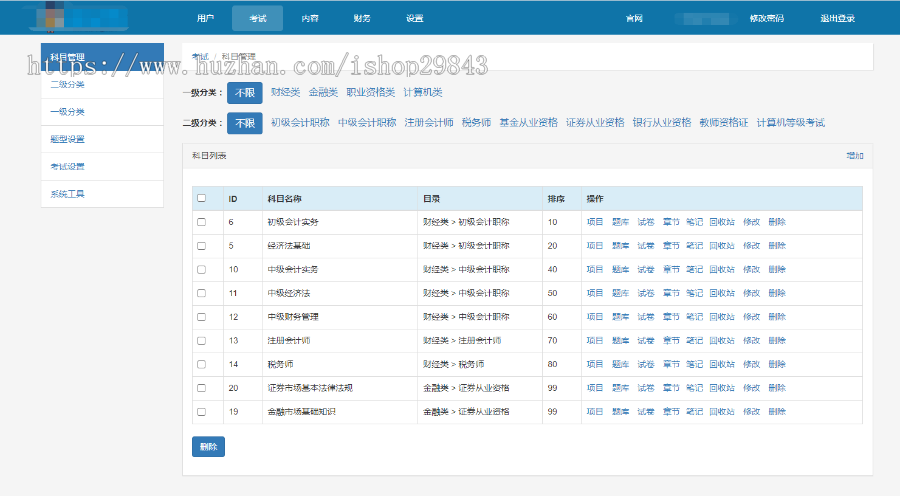Image resolution: width=900 pixels, height=496 pixels.
Task: Toggle the select-all checkbox in table header
Action: (202, 198)
